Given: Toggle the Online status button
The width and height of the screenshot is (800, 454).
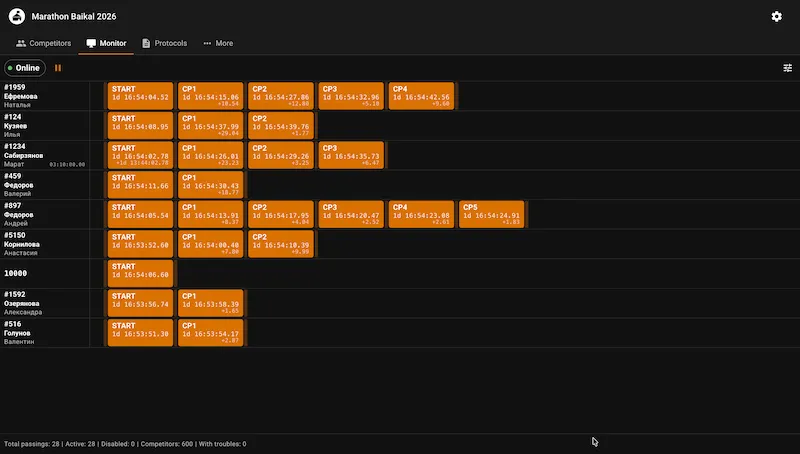Looking at the screenshot, I should click(24, 68).
